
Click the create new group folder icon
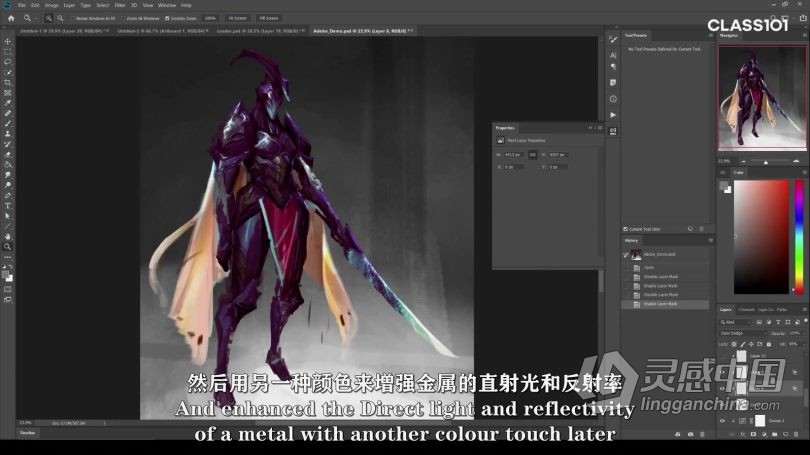pyautogui.click(x=774, y=434)
